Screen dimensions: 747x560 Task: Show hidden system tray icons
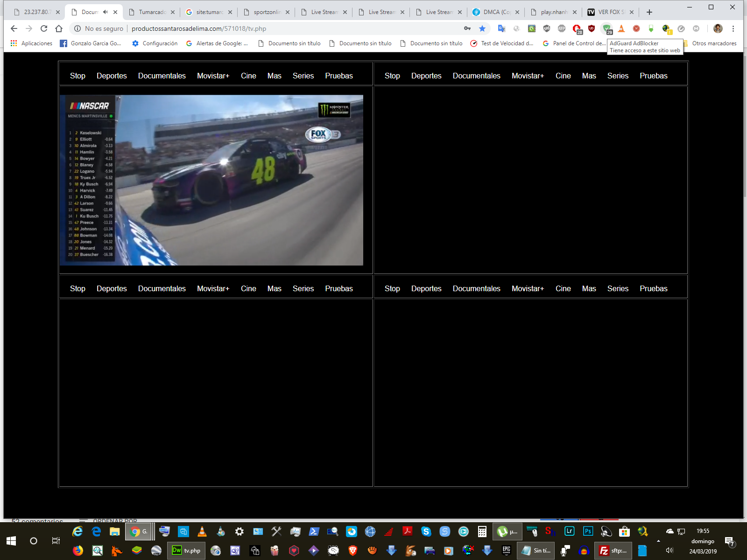[658, 541]
